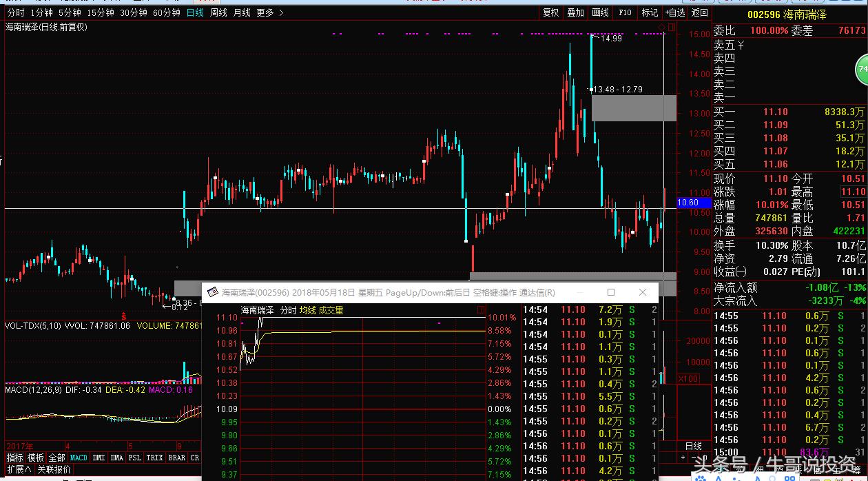
Task: Click the 标记 mark button
Action: pos(650,12)
